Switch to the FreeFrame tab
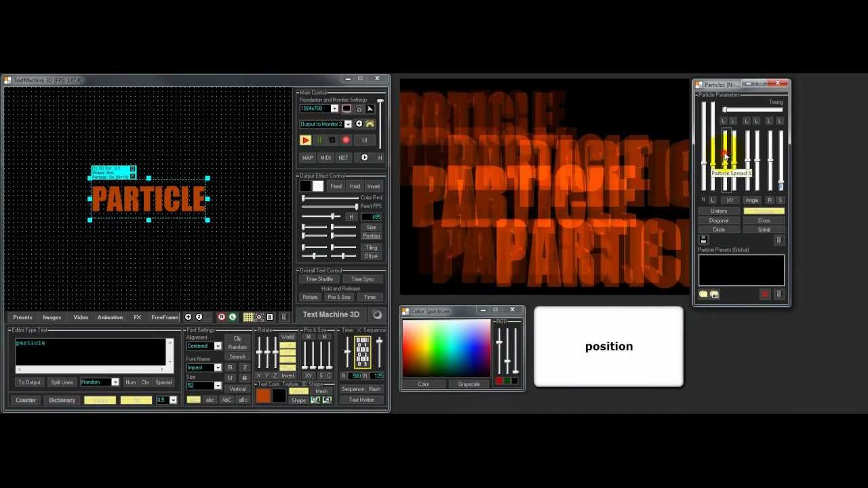 165,317
